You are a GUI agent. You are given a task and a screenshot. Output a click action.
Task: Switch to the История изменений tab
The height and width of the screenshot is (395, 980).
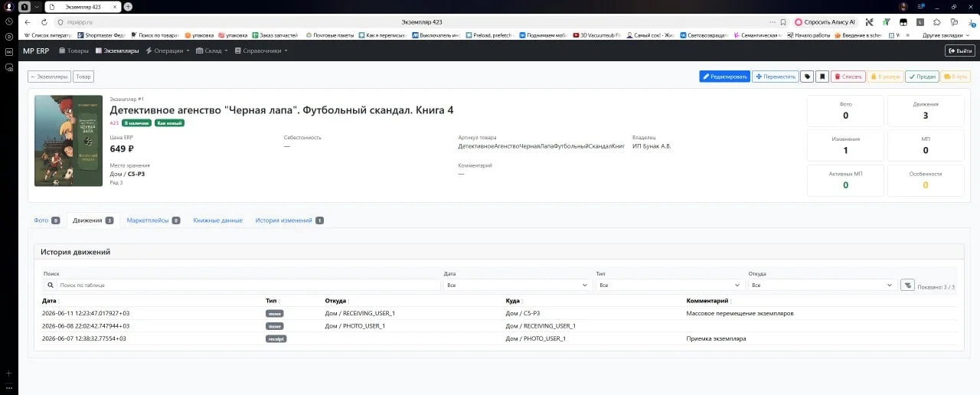click(289, 220)
